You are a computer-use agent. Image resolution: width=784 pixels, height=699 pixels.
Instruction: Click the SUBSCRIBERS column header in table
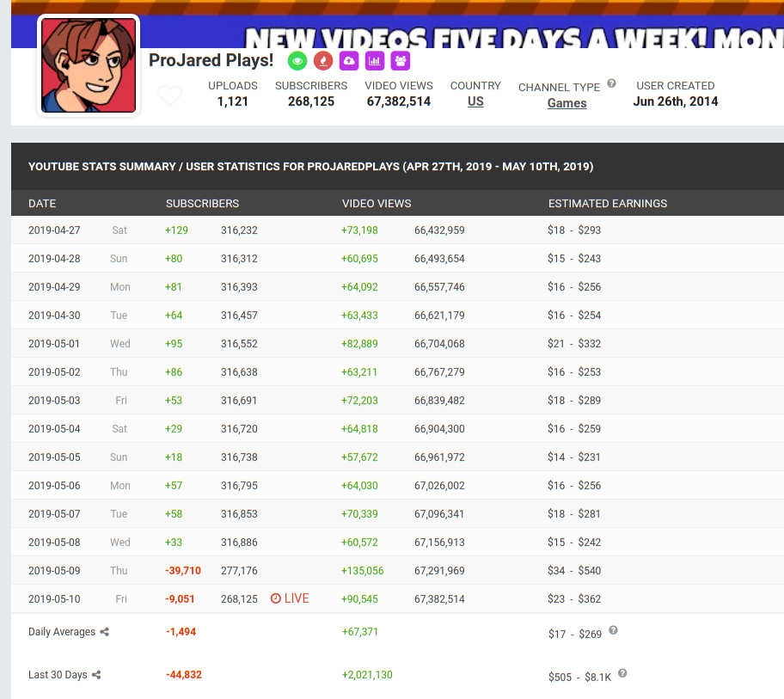pyautogui.click(x=203, y=204)
